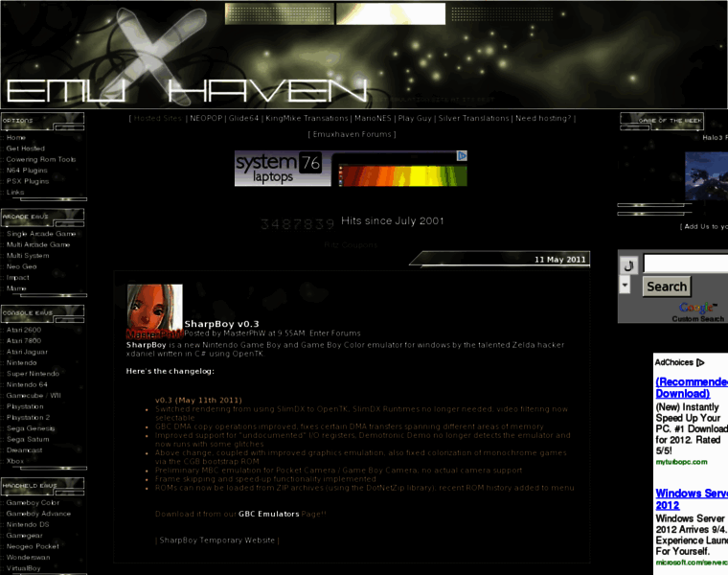
Task: Open the original Playstation emulators link
Action: [25, 406]
